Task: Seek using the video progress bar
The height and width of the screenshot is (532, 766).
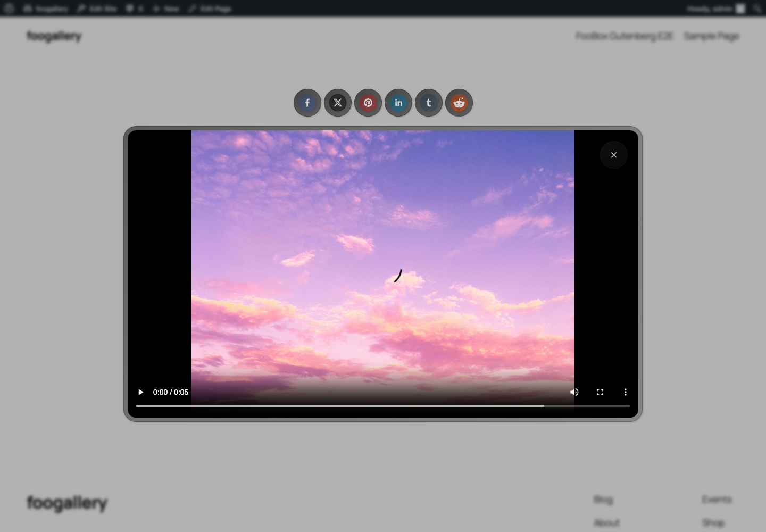Action: click(x=383, y=406)
